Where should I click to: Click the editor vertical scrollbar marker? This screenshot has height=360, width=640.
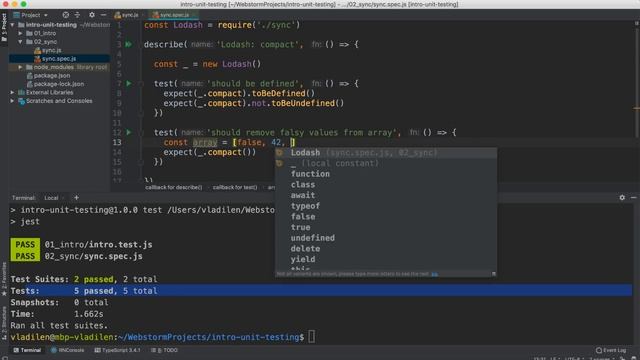point(636,108)
